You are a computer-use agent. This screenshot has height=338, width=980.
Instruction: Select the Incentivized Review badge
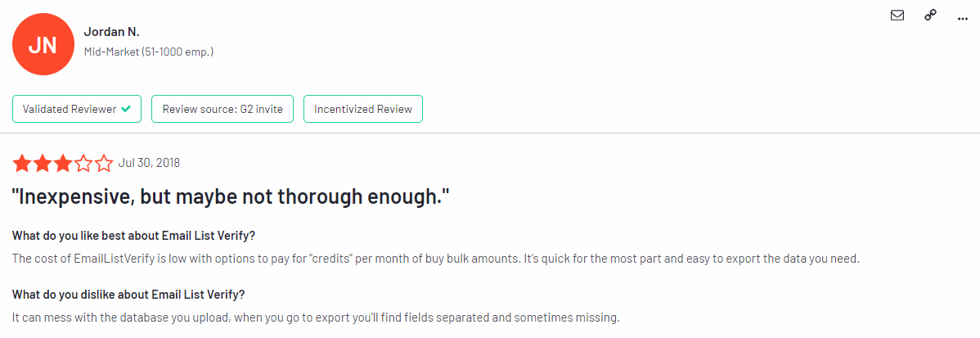(x=363, y=109)
